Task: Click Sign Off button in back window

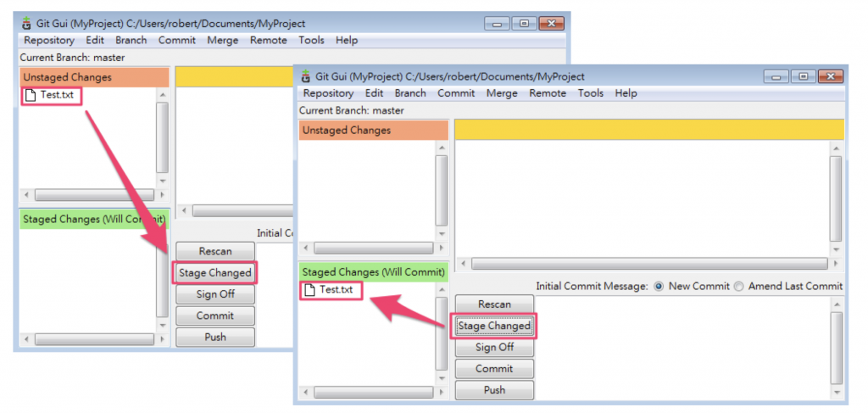Action: (x=215, y=294)
